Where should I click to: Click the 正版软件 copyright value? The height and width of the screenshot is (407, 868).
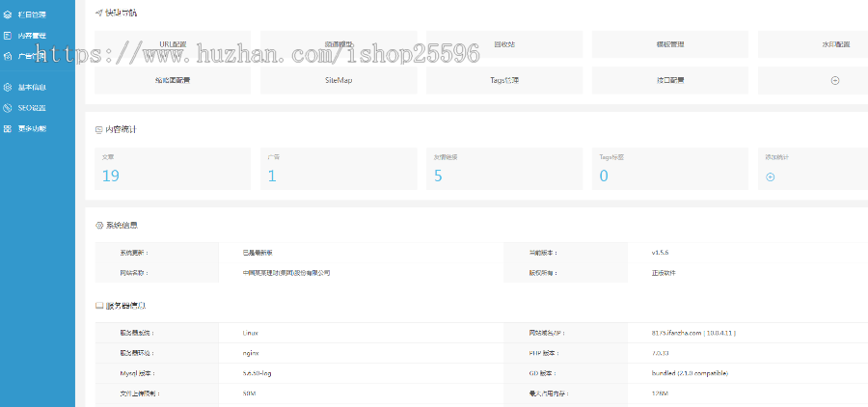(664, 273)
